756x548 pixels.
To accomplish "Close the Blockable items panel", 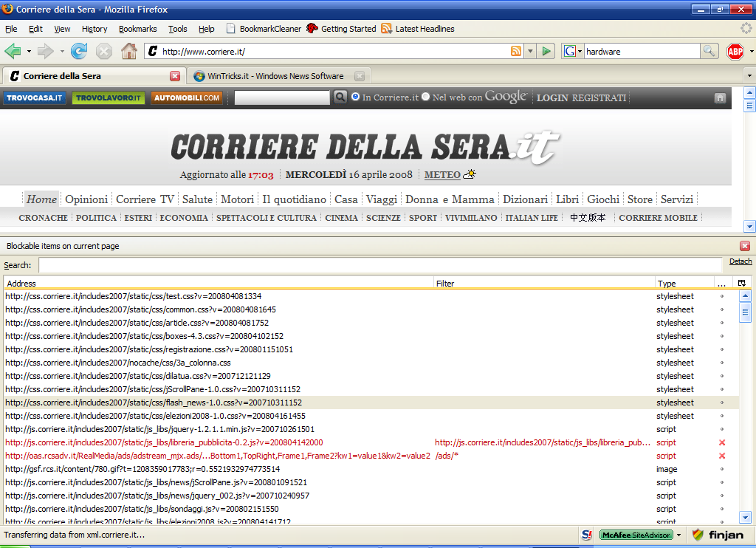I will (744, 246).
